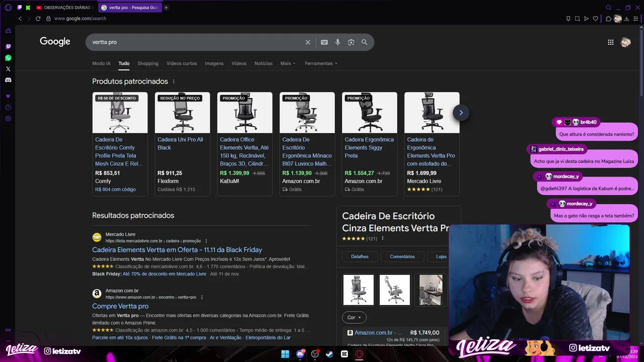644x362 pixels.
Task: Open sidebar history clock icon
Action: (x=8, y=108)
